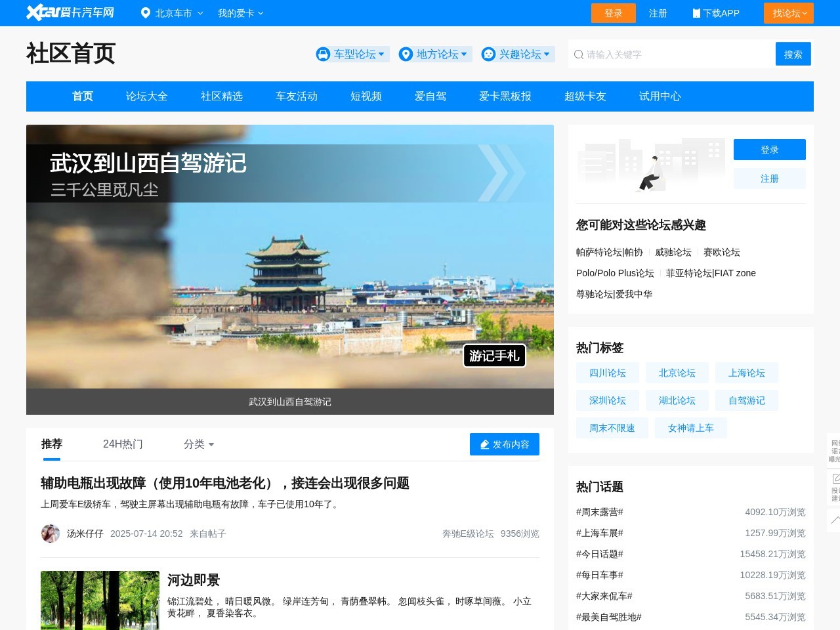Select 社区精选 in the navigation bar

pyautogui.click(x=222, y=96)
